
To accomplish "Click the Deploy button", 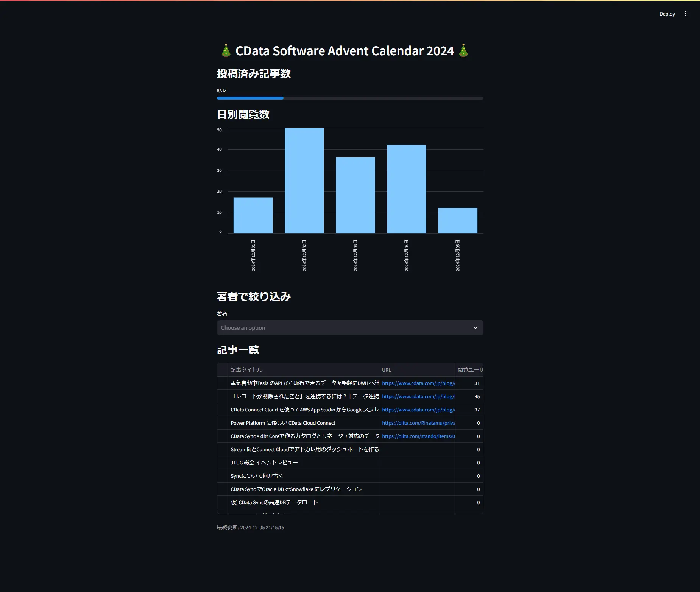I will [x=667, y=14].
